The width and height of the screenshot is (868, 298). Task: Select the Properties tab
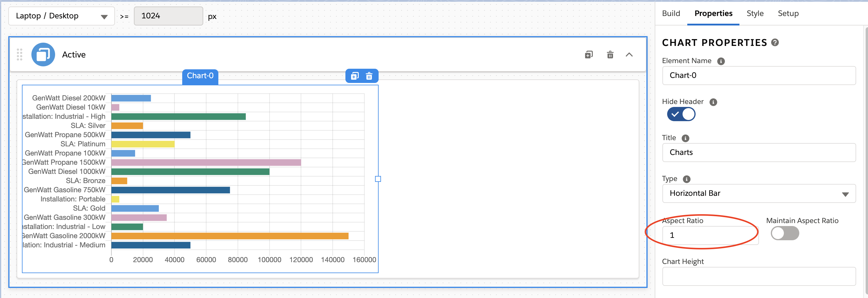tap(713, 14)
